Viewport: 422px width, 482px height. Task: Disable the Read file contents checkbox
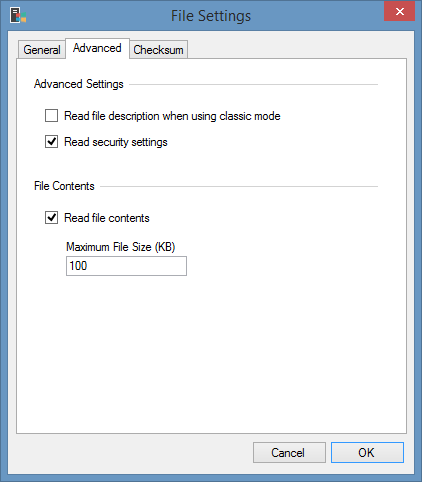click(x=51, y=218)
